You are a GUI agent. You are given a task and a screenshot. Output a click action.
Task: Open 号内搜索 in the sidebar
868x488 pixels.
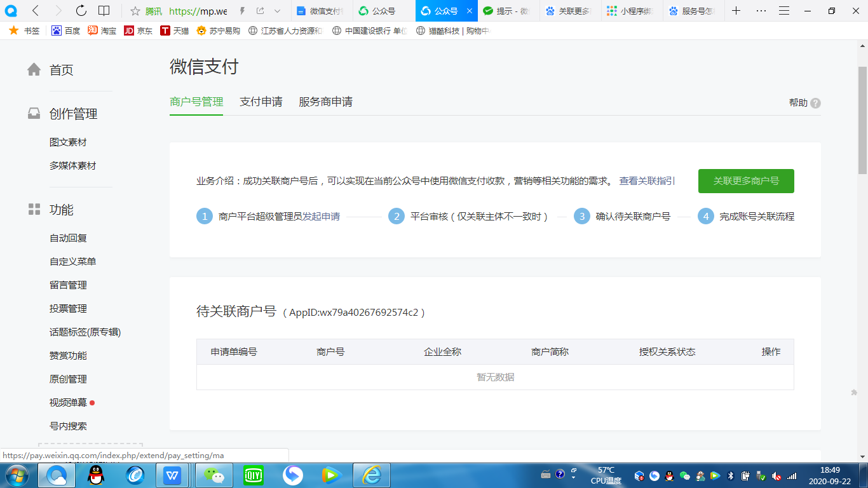[x=68, y=426]
